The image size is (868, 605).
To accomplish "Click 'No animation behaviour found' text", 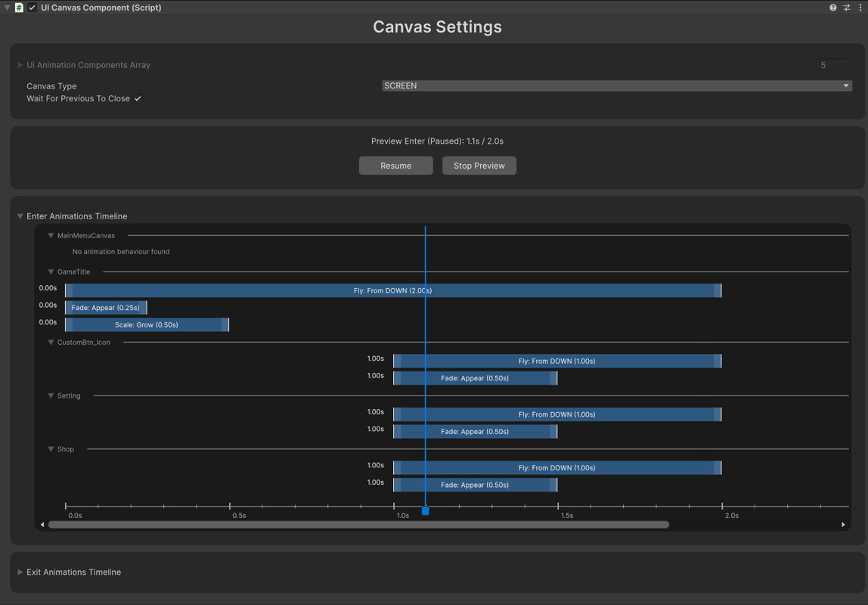I will (121, 252).
